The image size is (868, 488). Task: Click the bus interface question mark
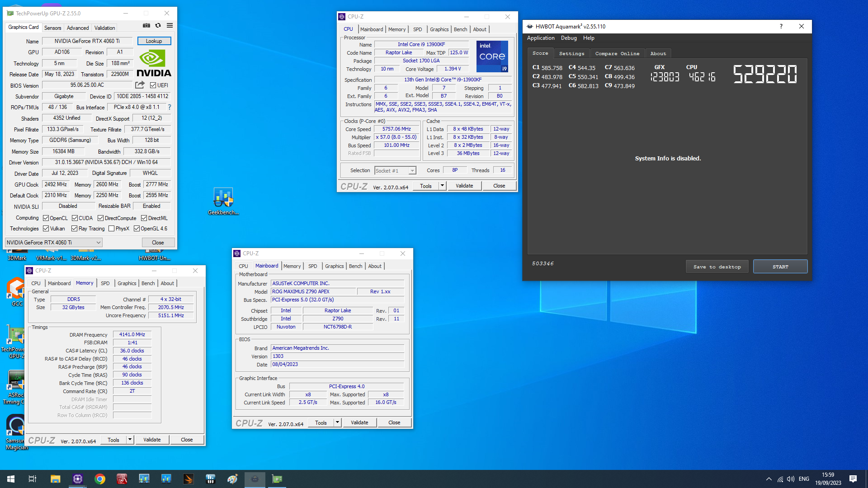click(x=170, y=107)
